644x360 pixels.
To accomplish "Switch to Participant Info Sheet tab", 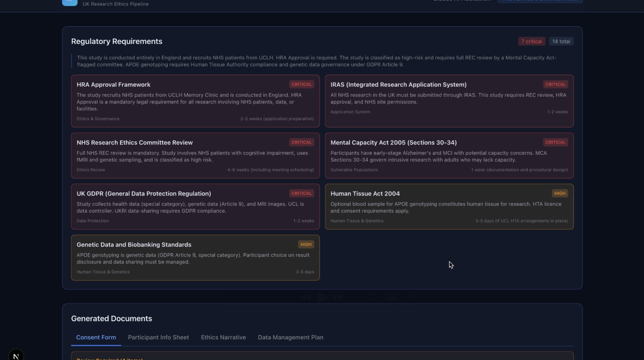I will [x=158, y=337].
